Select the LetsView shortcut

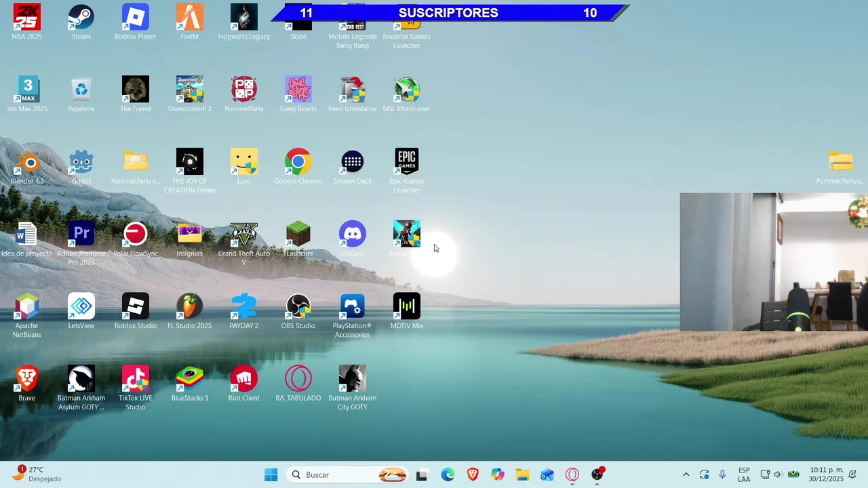point(81,306)
